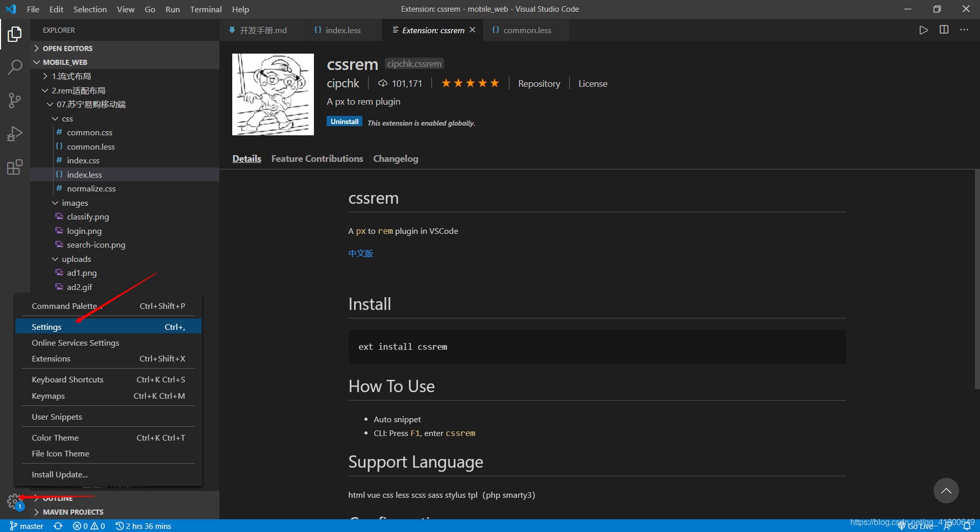Choose Keymaps menu entry
980x532 pixels.
coord(108,396)
